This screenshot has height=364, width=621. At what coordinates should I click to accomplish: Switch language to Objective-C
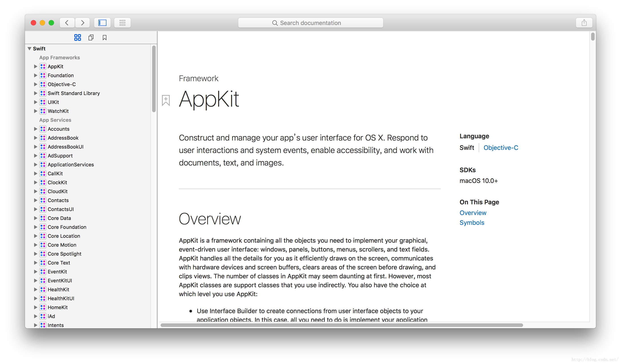tap(501, 148)
